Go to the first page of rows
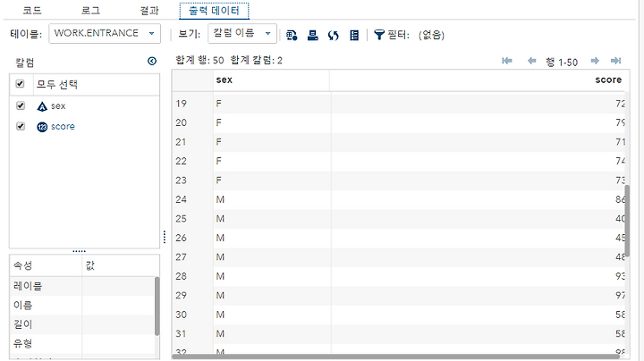Viewport: 644px width, 361px height. click(x=507, y=61)
